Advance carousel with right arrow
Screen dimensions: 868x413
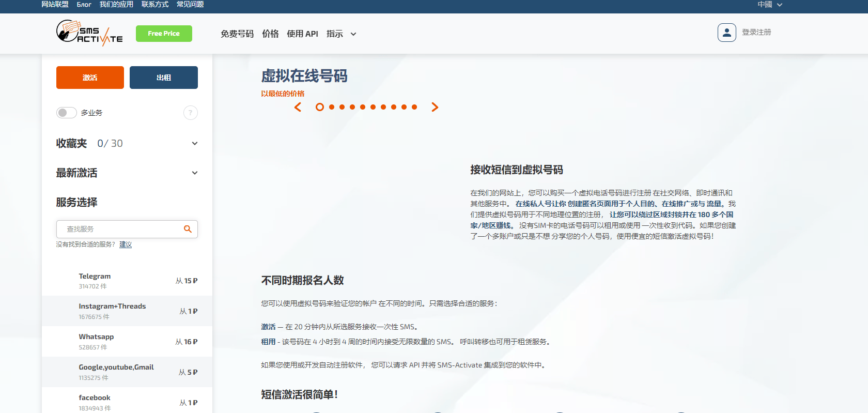(435, 107)
